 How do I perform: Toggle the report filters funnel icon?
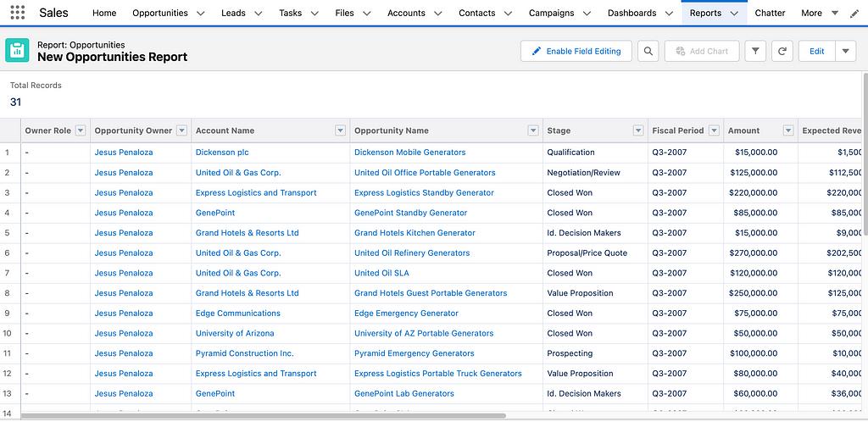pyautogui.click(x=755, y=51)
